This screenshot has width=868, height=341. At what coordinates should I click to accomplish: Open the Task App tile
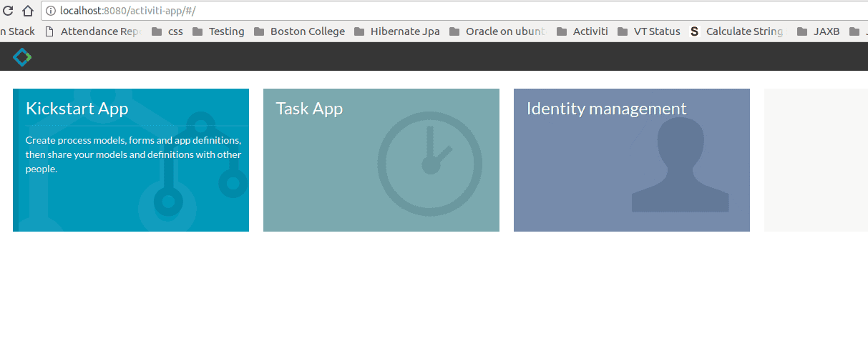coord(381,160)
